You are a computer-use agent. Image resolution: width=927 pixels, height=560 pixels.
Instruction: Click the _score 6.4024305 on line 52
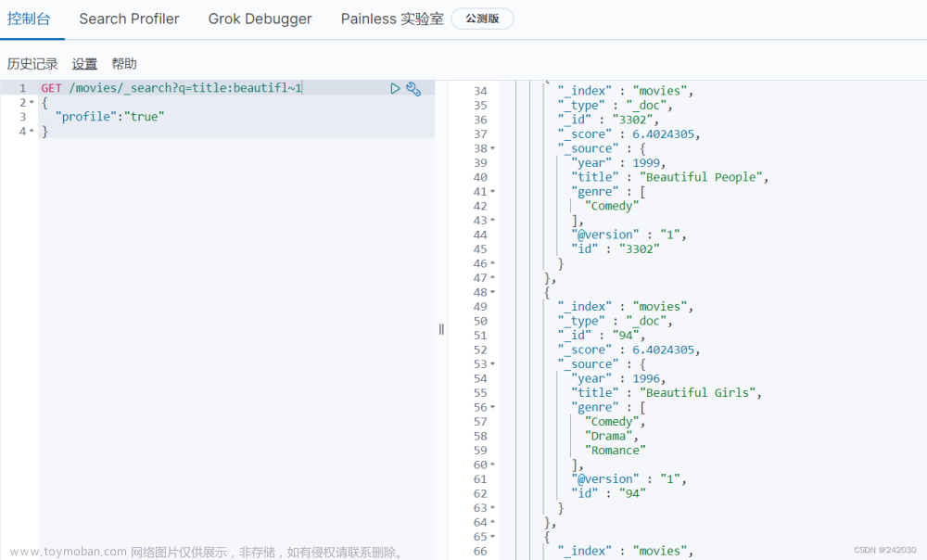click(663, 350)
